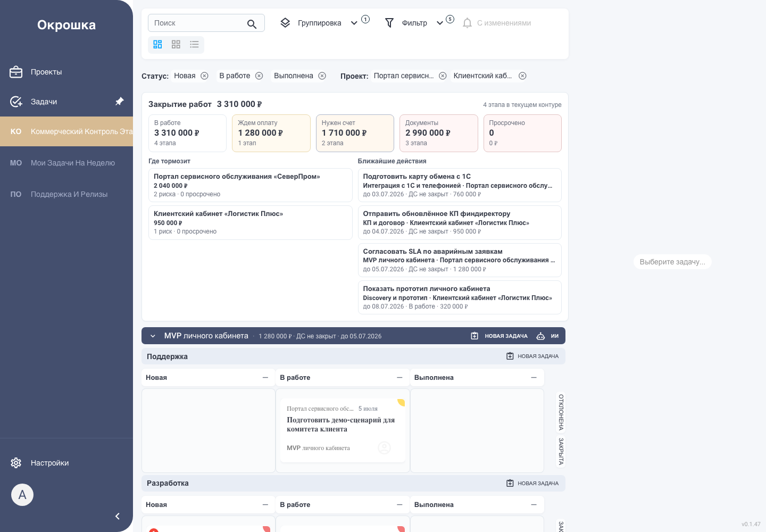Viewport: 766px width, 532px height.
Task: Remove the В работе status filter chip
Action: tap(259, 76)
